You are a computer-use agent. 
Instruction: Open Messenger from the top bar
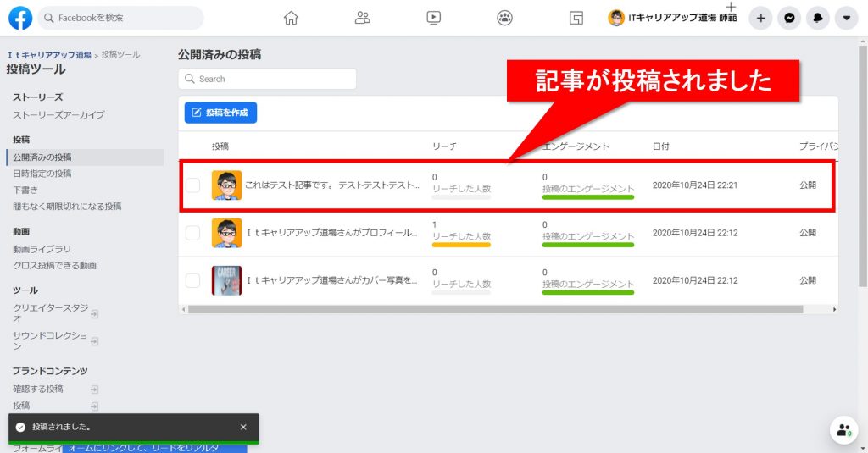pos(789,18)
